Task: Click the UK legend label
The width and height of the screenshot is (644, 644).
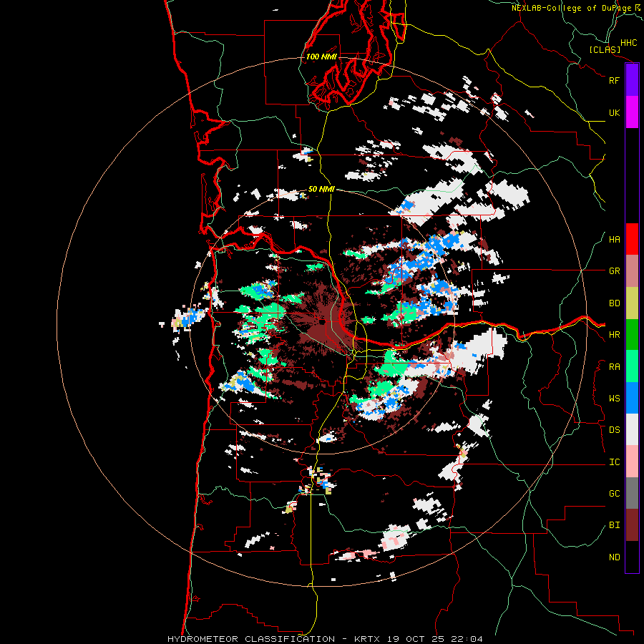Action: (614, 112)
